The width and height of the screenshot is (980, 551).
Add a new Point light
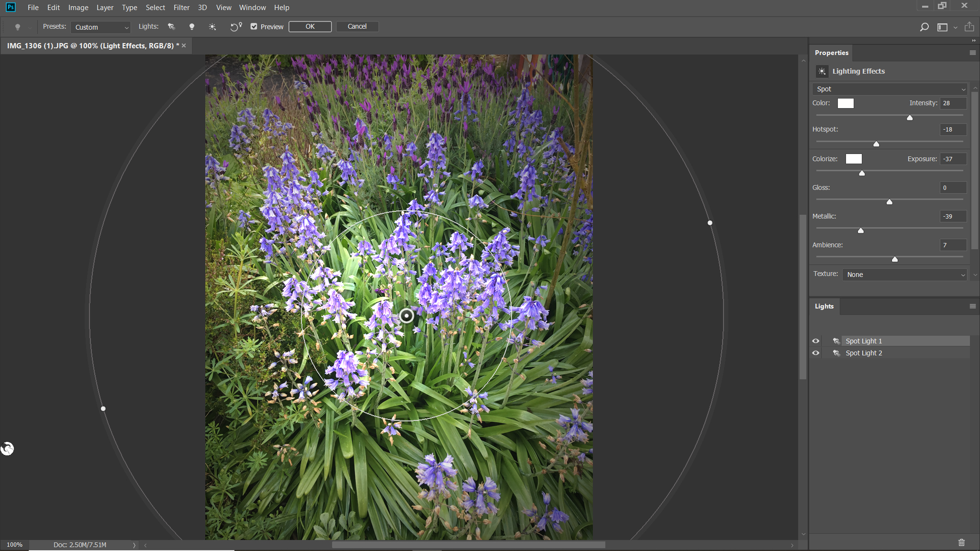tap(191, 26)
